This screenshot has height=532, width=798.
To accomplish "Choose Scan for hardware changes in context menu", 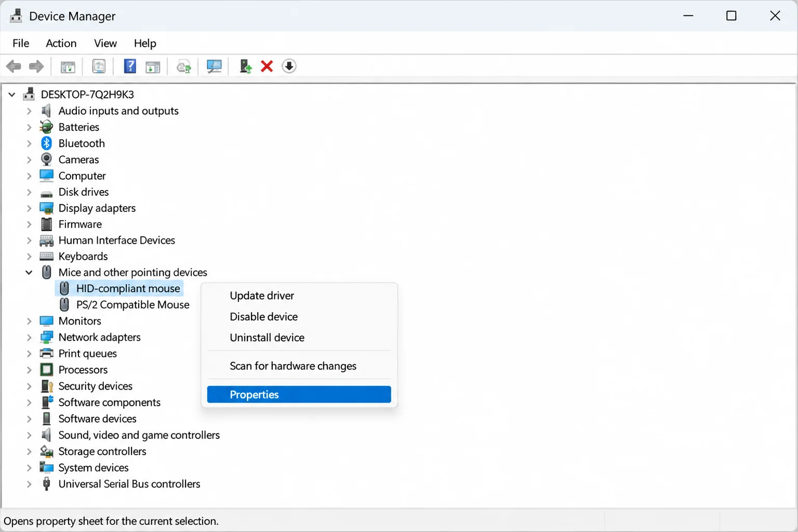I will point(299,366).
